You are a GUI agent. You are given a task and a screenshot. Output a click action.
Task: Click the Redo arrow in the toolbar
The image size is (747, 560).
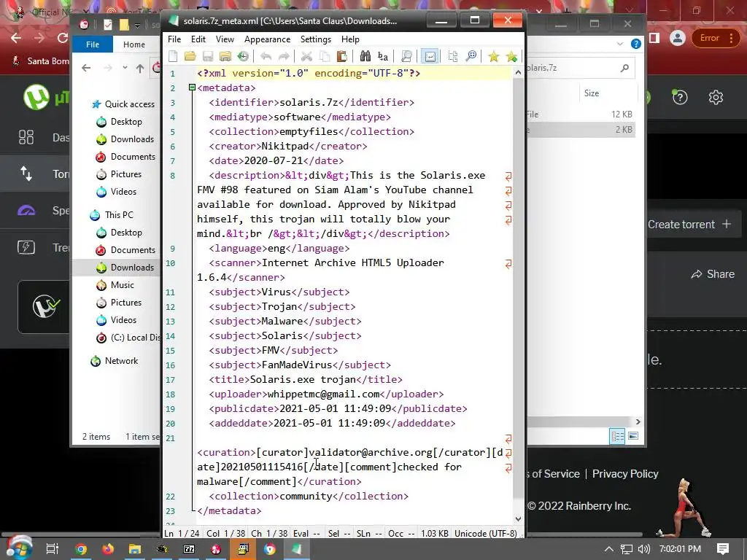(284, 57)
